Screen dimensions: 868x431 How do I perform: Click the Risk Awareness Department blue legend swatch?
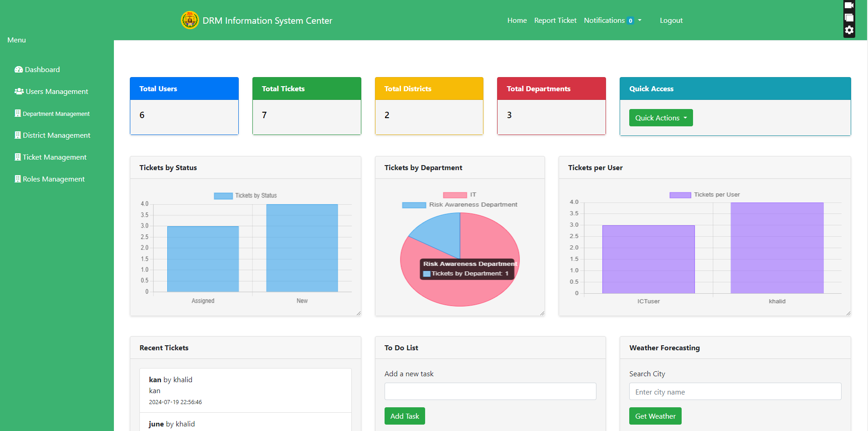tap(414, 205)
